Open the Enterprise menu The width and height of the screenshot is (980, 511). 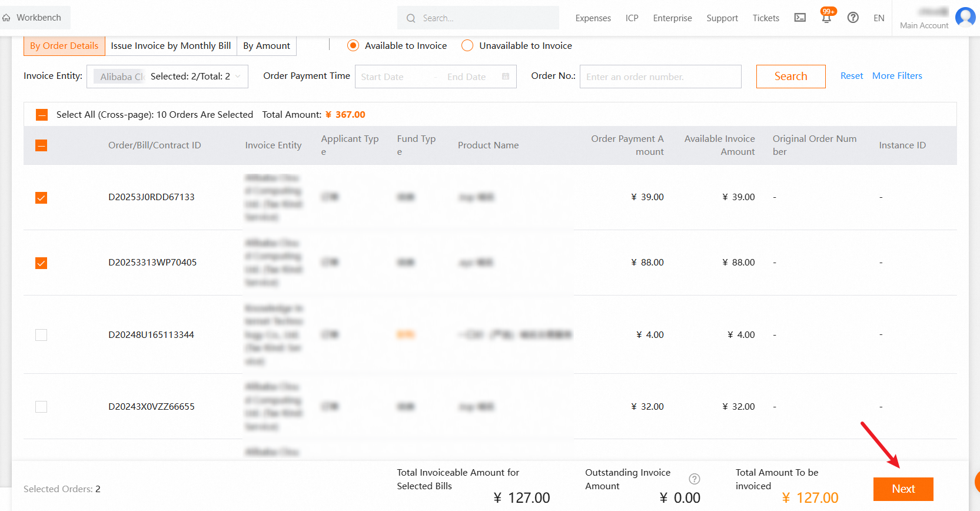(x=673, y=18)
